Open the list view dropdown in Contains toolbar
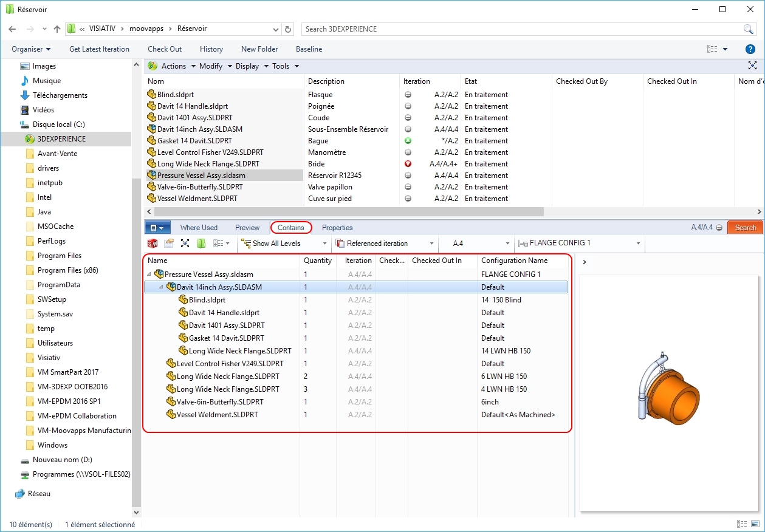This screenshot has height=532, width=765. coord(221,244)
